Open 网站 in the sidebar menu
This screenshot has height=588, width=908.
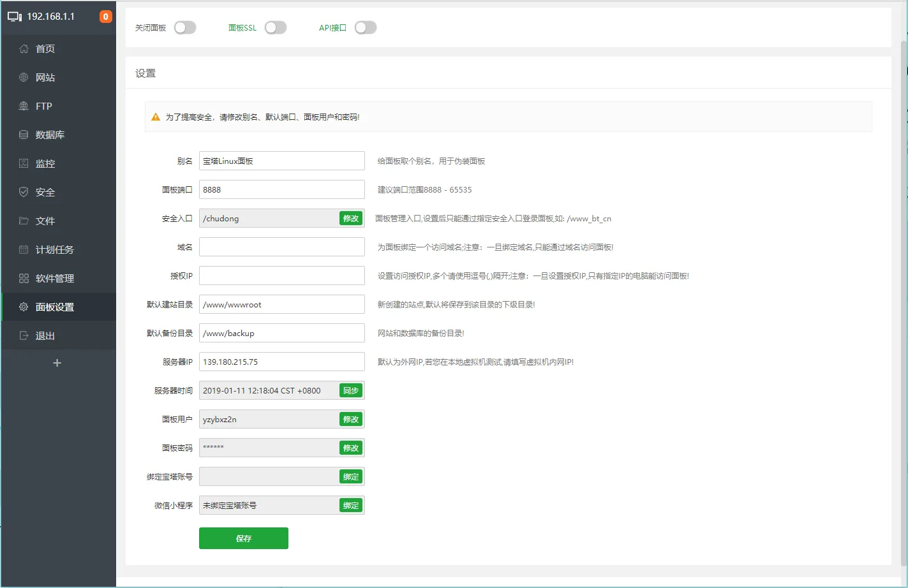click(58, 77)
